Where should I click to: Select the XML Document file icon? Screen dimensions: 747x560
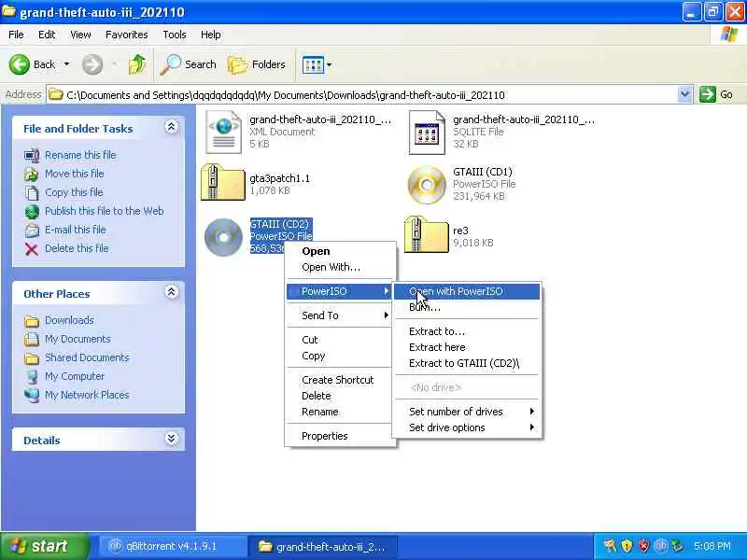(223, 132)
